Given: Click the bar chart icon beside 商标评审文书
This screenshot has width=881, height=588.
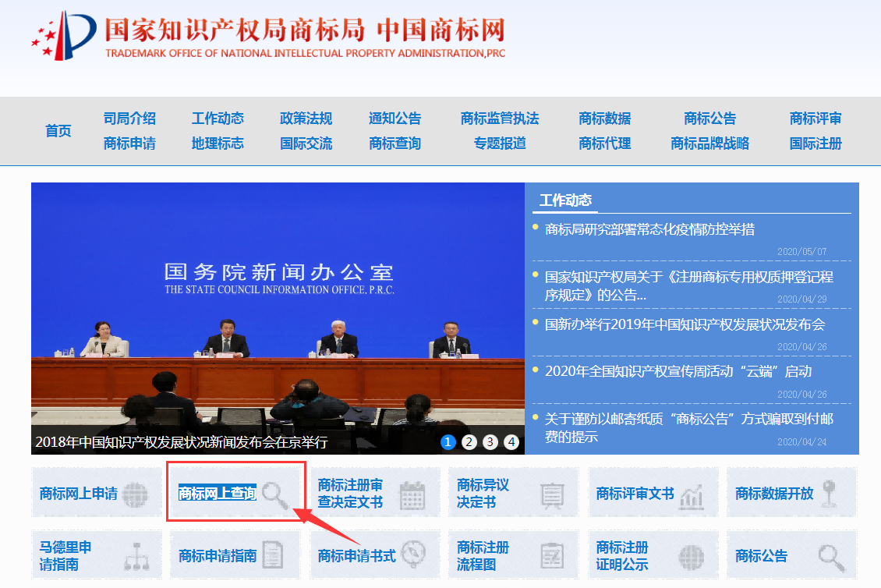Looking at the screenshot, I should point(692,497).
